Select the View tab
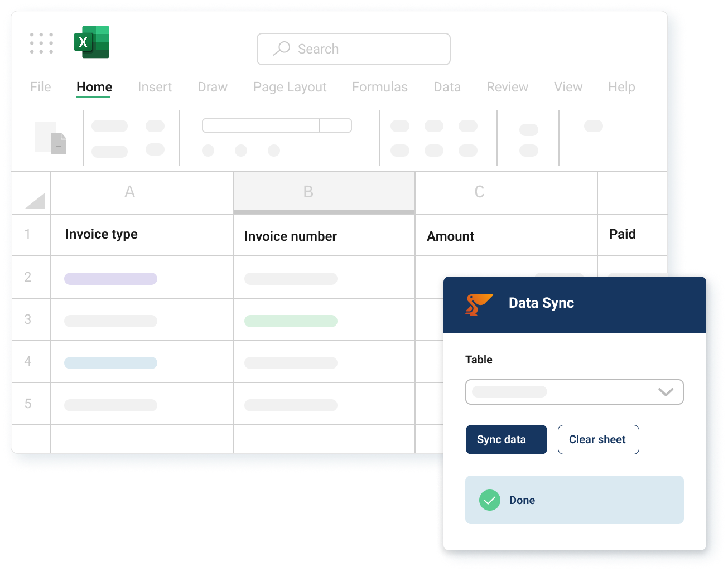Viewport: 728px width, 572px height. point(568,87)
